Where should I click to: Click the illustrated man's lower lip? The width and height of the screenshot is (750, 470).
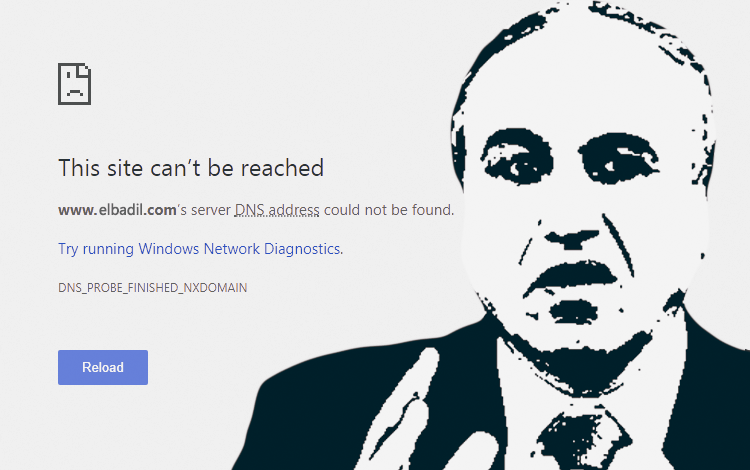(x=573, y=311)
